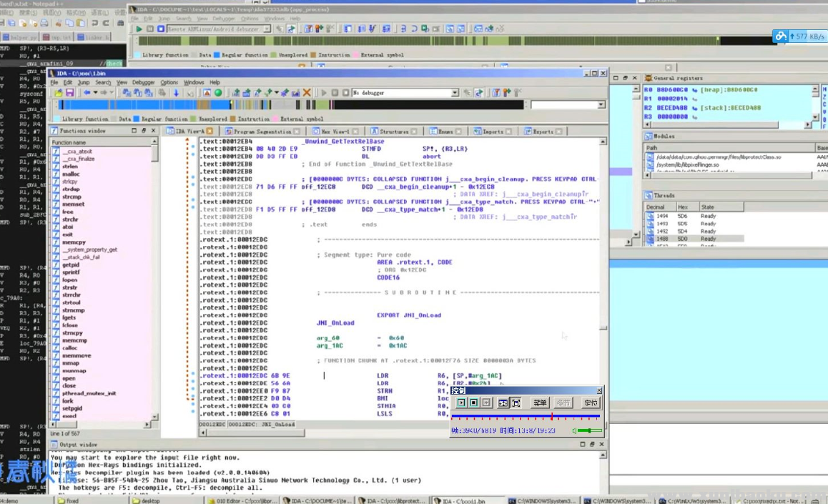Select the strlen function in the Functions window
This screenshot has height=504, width=828.
coord(70,167)
